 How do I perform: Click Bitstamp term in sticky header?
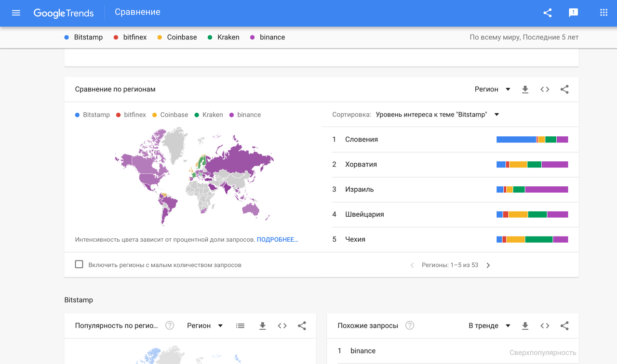[83, 37]
